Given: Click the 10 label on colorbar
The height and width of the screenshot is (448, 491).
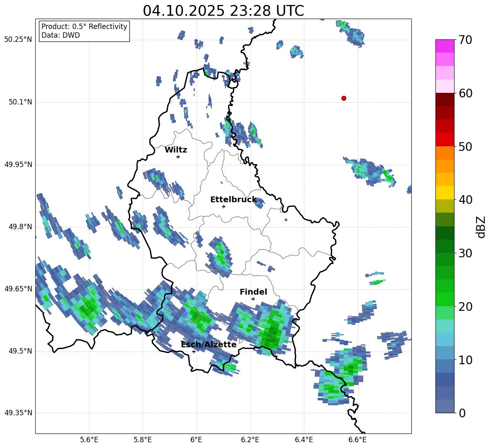Looking at the screenshot, I should click(x=465, y=360).
